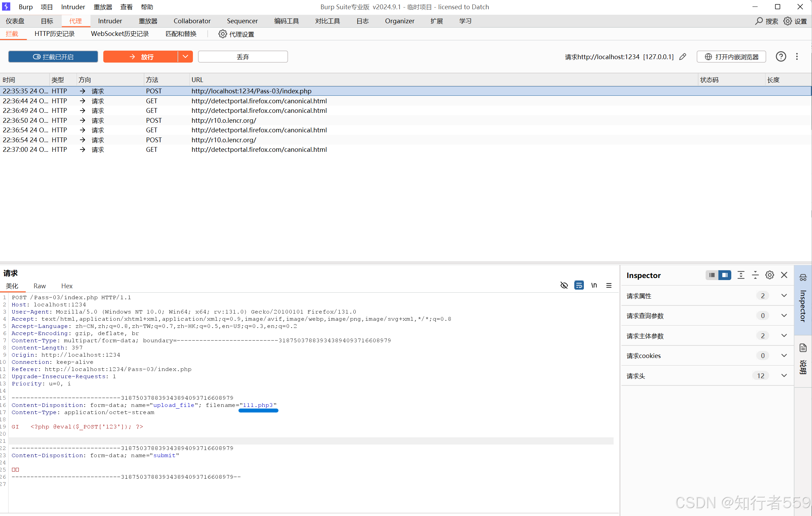Switch to the HTTP历史记录 tab
The width and height of the screenshot is (812, 516).
coord(54,34)
